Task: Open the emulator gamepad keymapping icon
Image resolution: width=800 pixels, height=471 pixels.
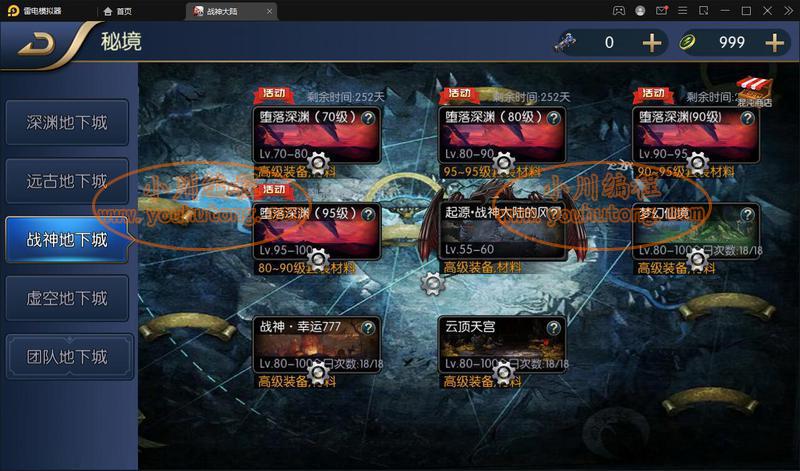Action: 618,11
